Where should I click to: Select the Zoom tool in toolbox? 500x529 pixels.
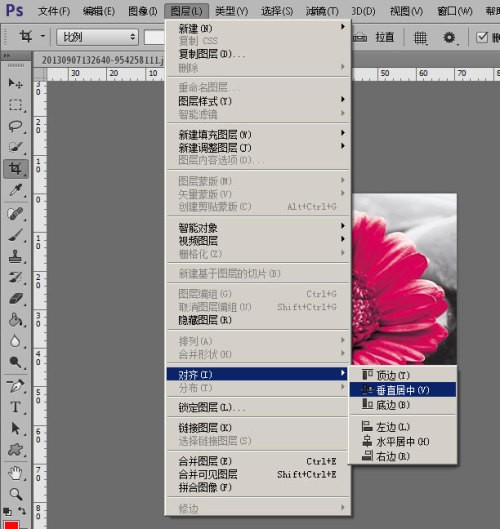tap(15, 494)
